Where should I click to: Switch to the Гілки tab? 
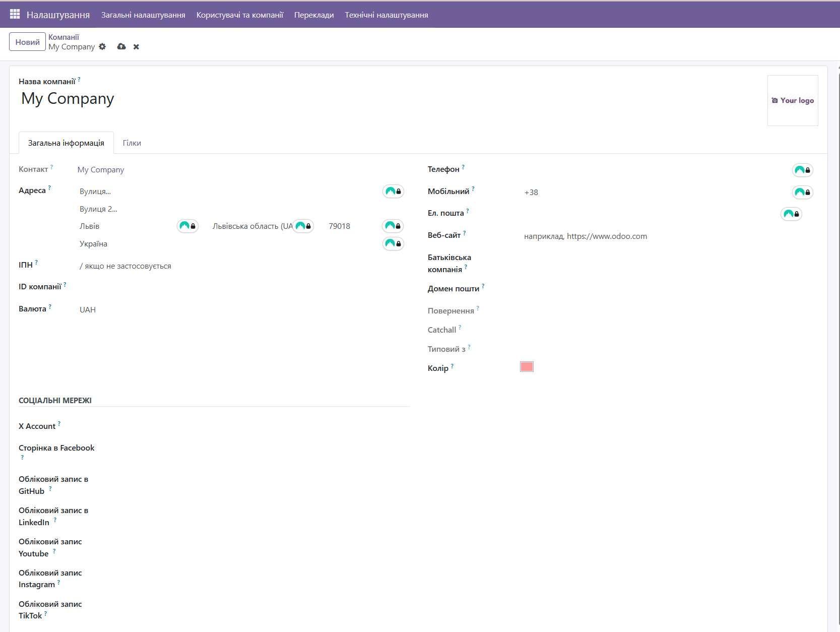tap(132, 143)
